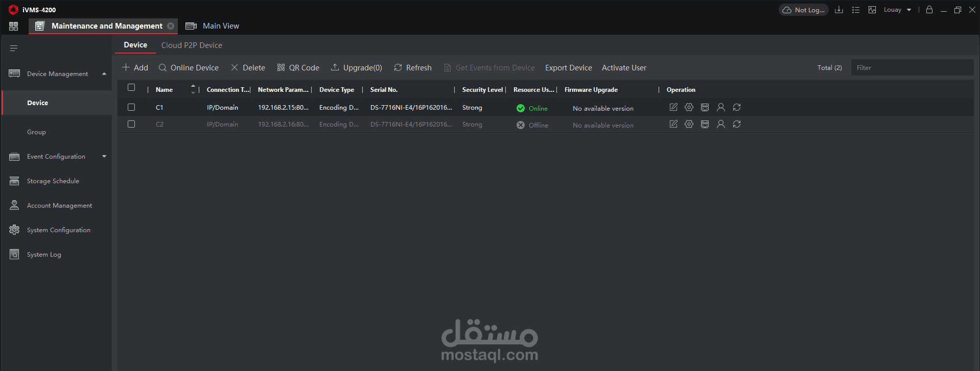Lock the client with the padlock icon

(x=929, y=10)
